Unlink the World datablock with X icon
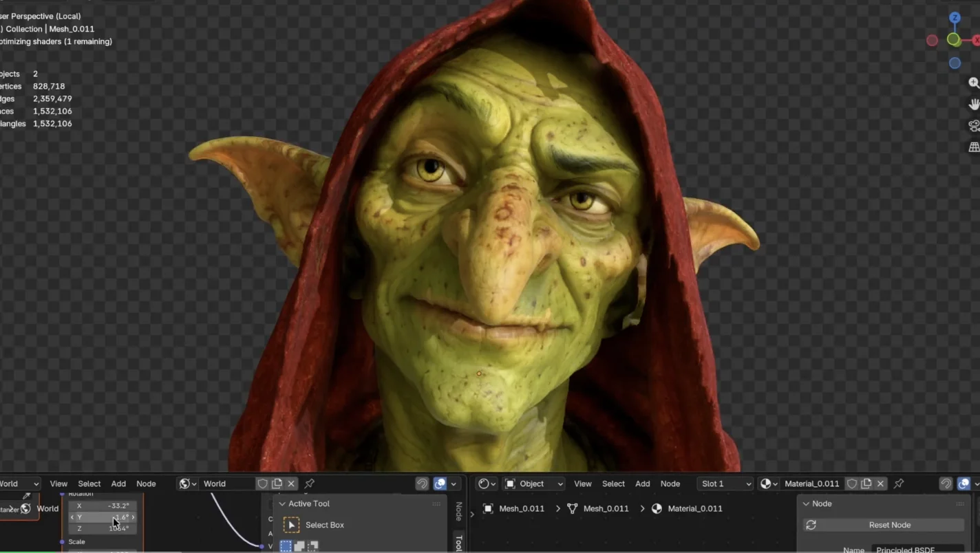The image size is (980, 553). [x=292, y=484]
